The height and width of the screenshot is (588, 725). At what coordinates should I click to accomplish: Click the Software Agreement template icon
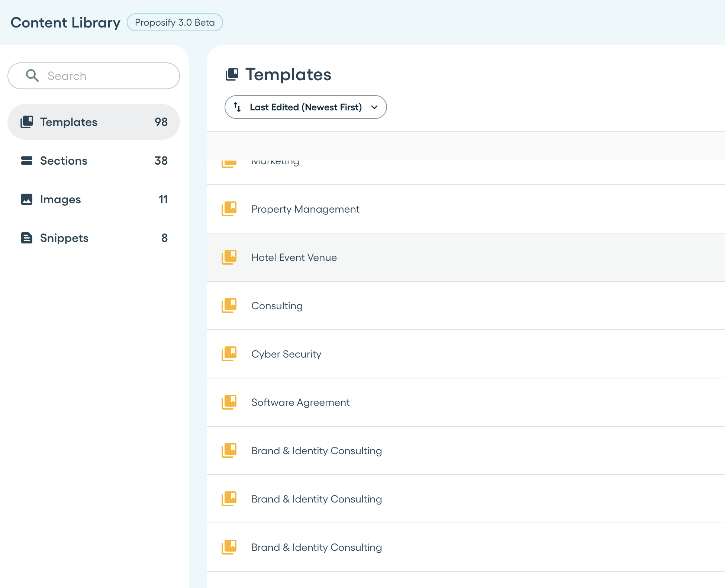point(229,402)
